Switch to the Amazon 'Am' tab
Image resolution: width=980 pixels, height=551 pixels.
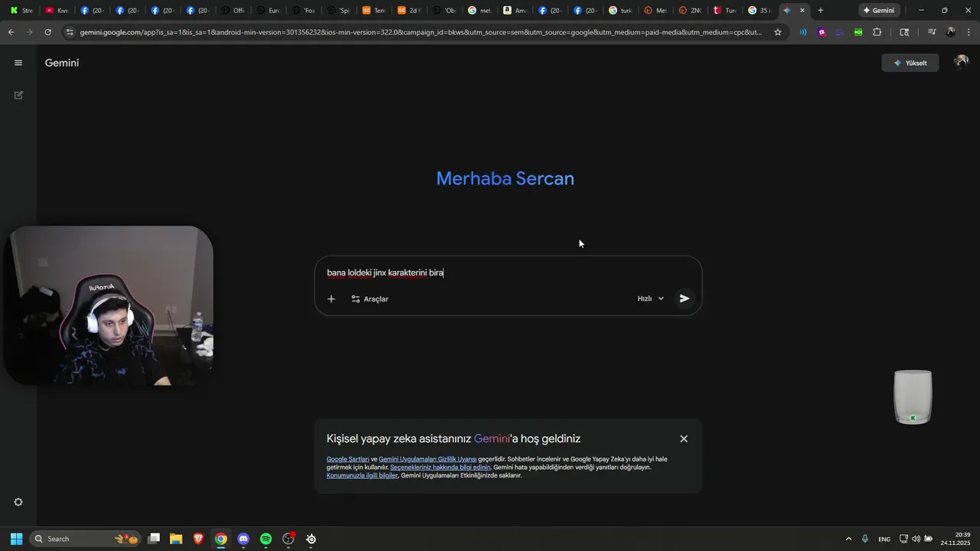click(515, 11)
